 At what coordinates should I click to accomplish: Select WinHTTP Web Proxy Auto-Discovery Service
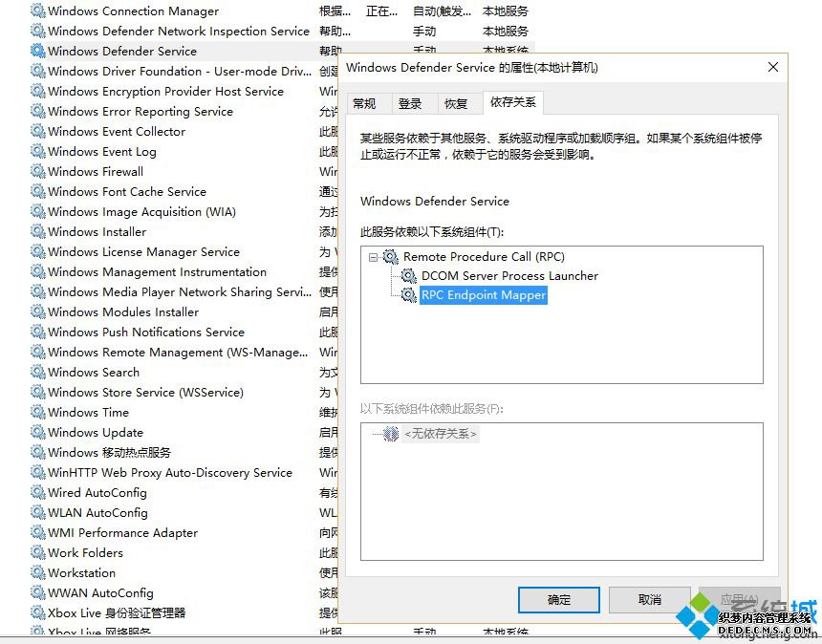coord(170,473)
